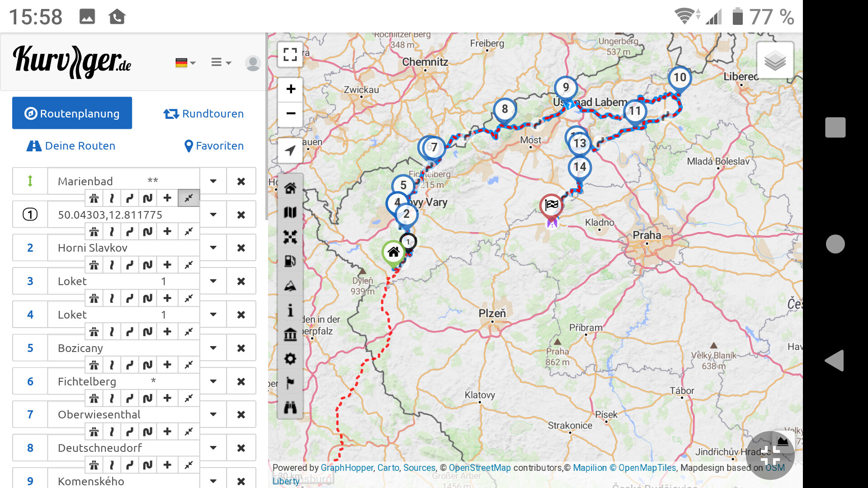Remove the Marienbad waypoint
868x488 pixels.
[241, 181]
